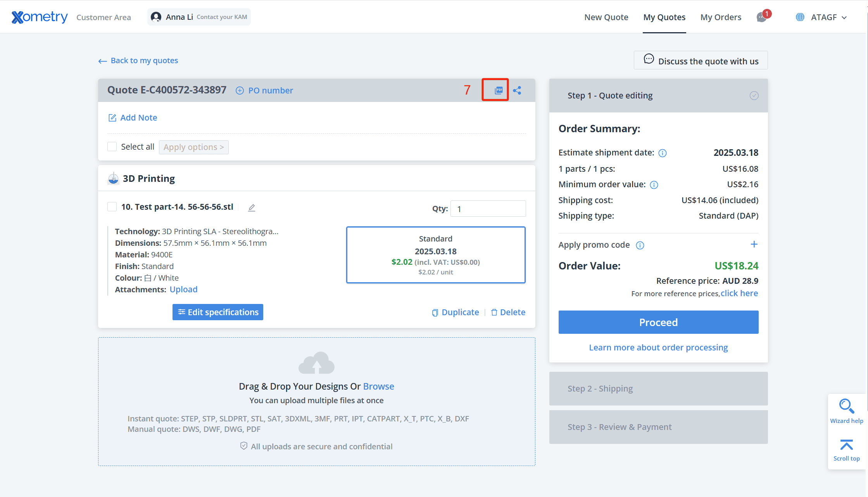This screenshot has height=497, width=868.
Task: Expand promo code field with plus sign
Action: click(754, 244)
